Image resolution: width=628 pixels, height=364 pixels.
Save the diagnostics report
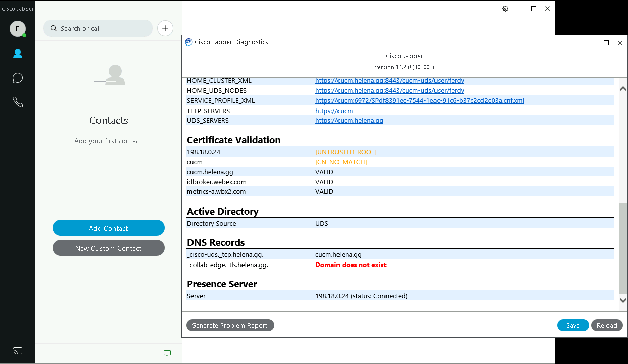(572, 325)
